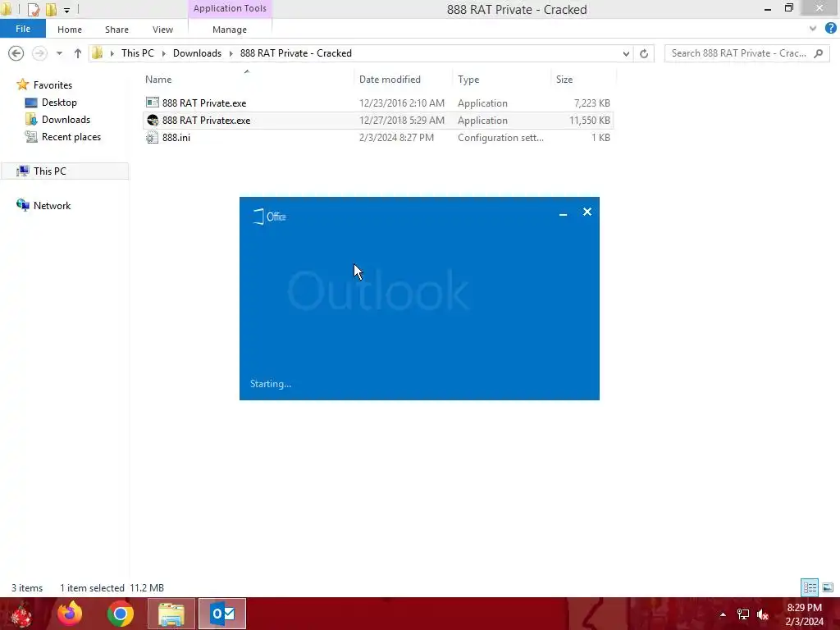The height and width of the screenshot is (630, 840).
Task: Launch Firefox from the taskbar
Action: coord(70,614)
